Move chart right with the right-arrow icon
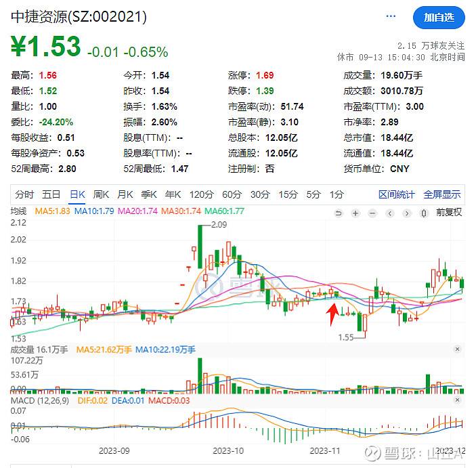The width and height of the screenshot is (476, 468). point(407,213)
